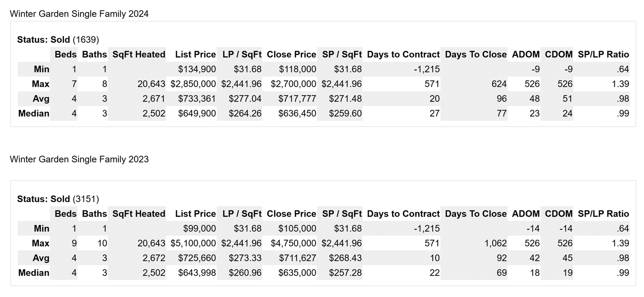Click 'Days to Contract' header in 2023 table
Screen dimensions: 644x297
(x=403, y=214)
